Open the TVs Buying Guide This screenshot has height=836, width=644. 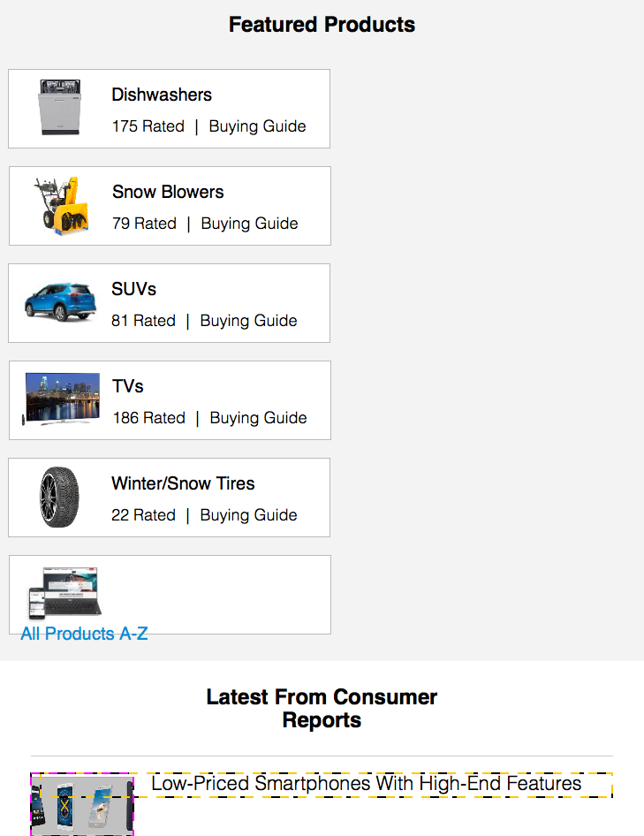tap(259, 418)
